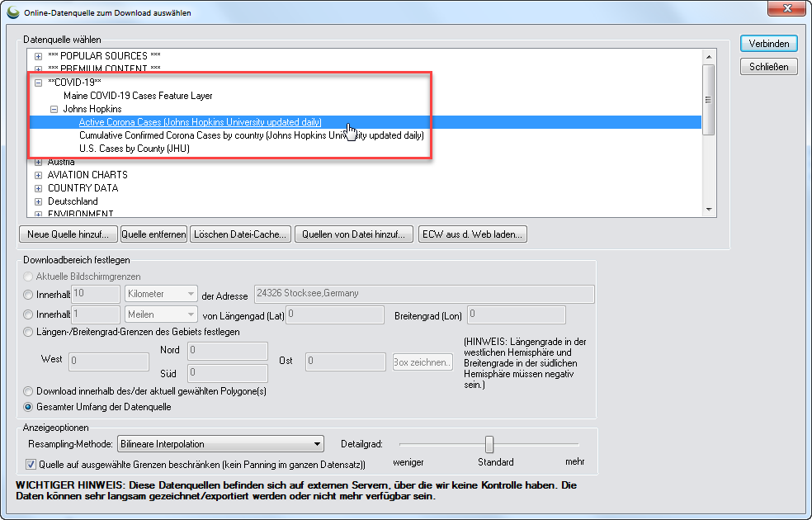
Task: Select Active Corona Cases data source
Action: click(x=200, y=122)
